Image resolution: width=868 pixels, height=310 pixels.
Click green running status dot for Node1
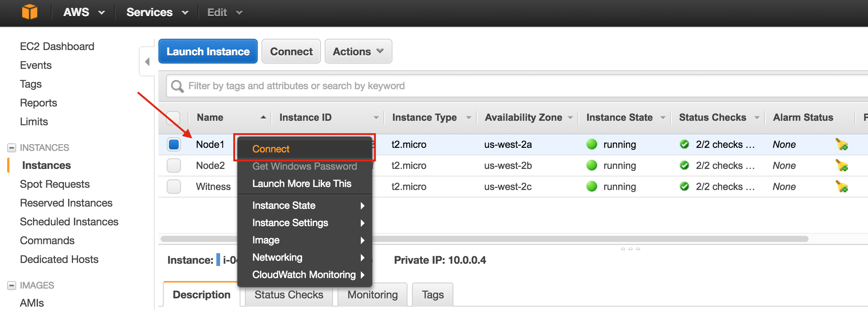tap(592, 144)
